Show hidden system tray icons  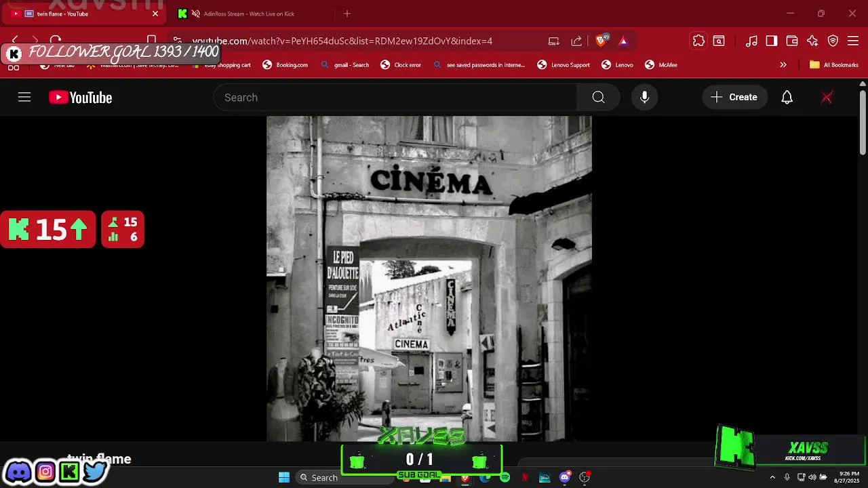point(772,477)
